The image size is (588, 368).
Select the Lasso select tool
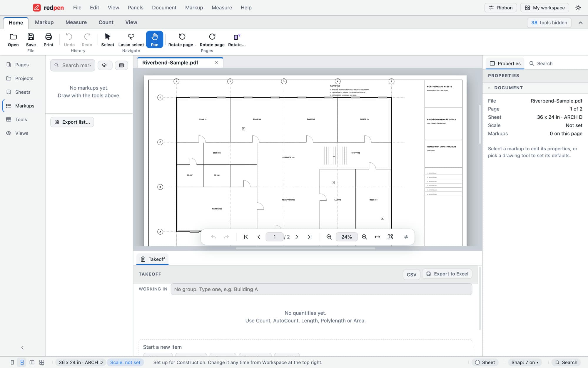(x=131, y=40)
